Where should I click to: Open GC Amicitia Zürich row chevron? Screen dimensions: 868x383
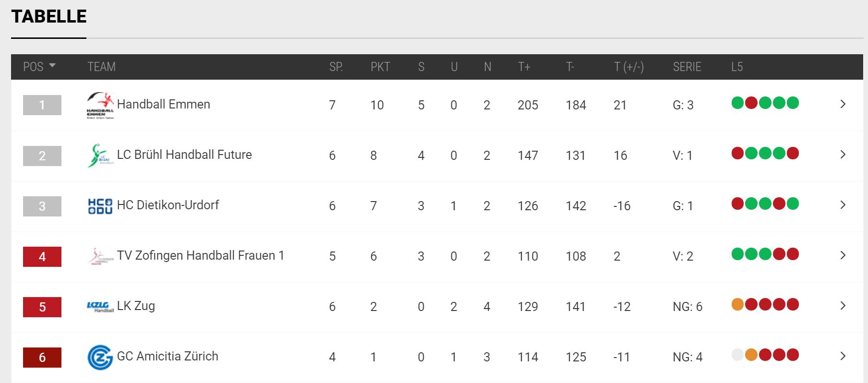click(843, 356)
